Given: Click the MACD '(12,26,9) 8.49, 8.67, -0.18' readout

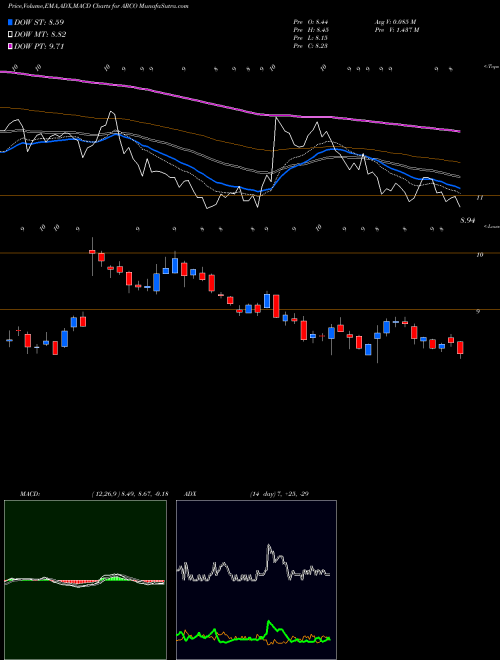Looking at the screenshot, I should pyautogui.click(x=129, y=494).
